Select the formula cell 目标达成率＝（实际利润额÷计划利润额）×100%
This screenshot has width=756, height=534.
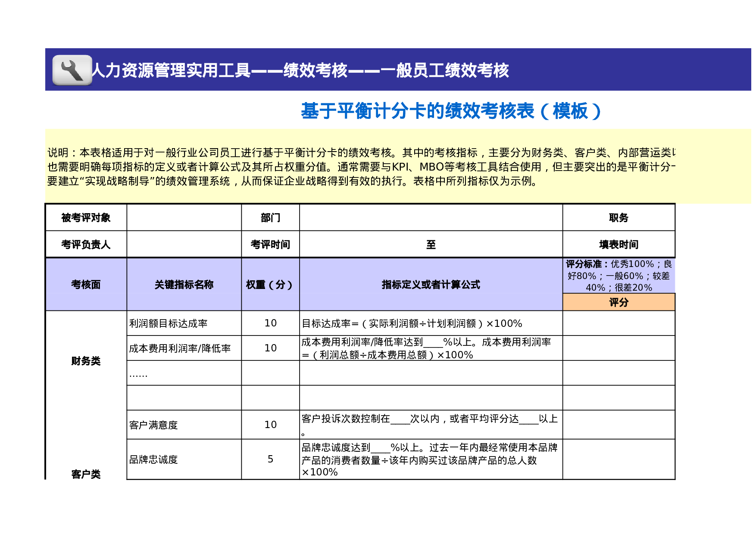pyautogui.click(x=431, y=323)
